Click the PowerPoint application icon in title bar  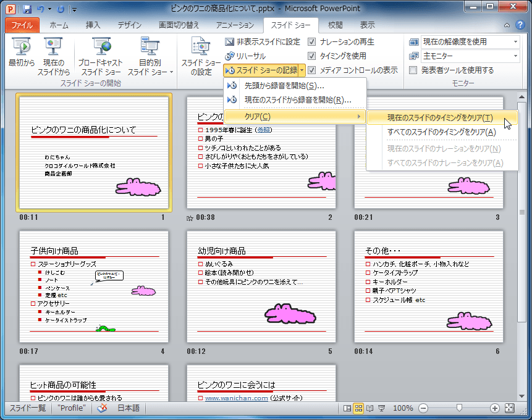[11, 9]
